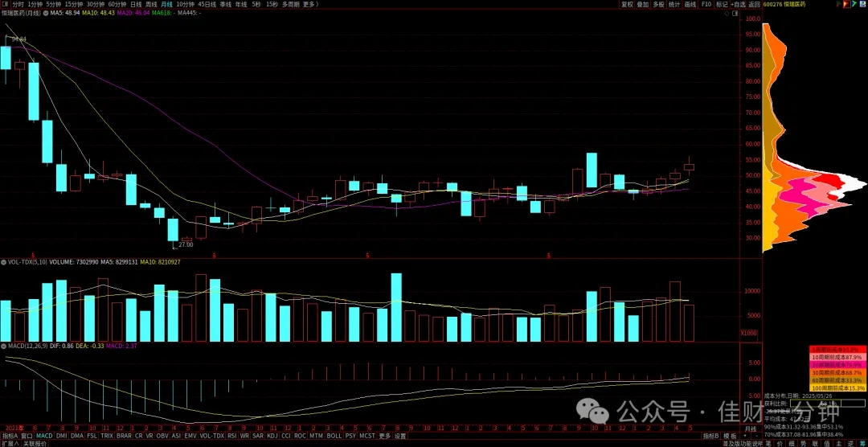Screen dimensions: 868x447
Task: Select the MCST indicator tab
Action: [x=367, y=436]
